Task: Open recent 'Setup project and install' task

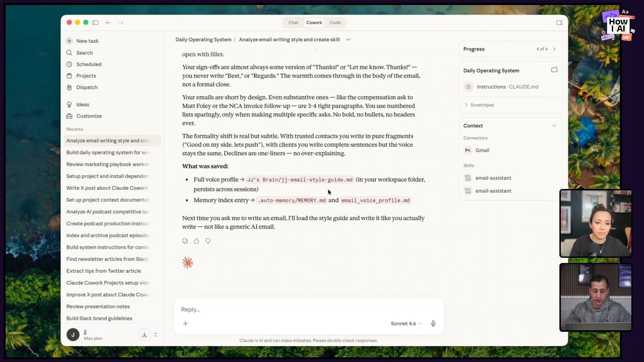Action: 108,176
